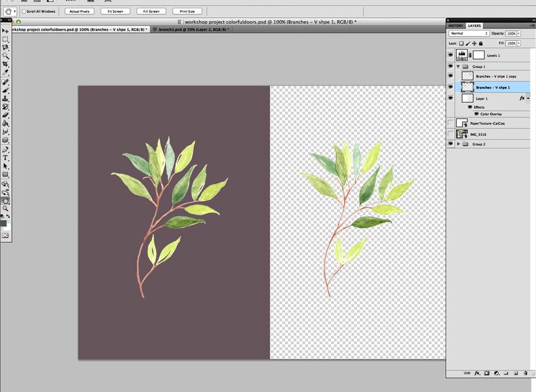Toggle Quick Mask mode
Screen dimensions: 536x392
pos(5,235)
